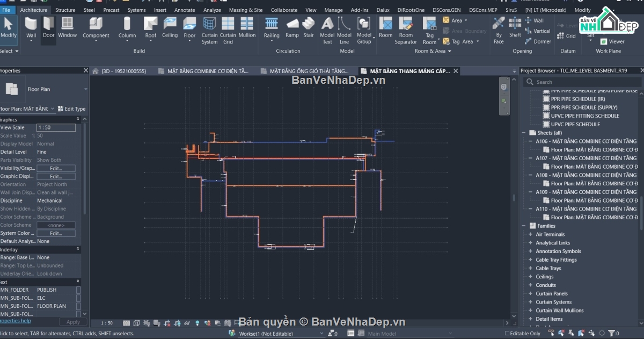Toggle the Editable Only filter in status bar
The width and height of the screenshot is (644, 339).
[x=508, y=334]
